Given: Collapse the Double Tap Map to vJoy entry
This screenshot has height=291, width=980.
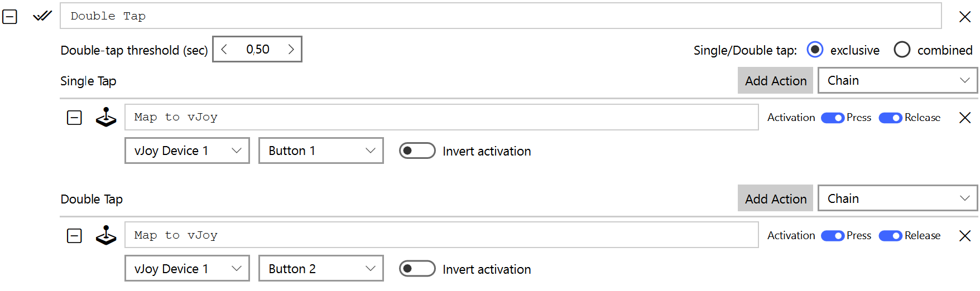Looking at the screenshot, I should [74, 236].
